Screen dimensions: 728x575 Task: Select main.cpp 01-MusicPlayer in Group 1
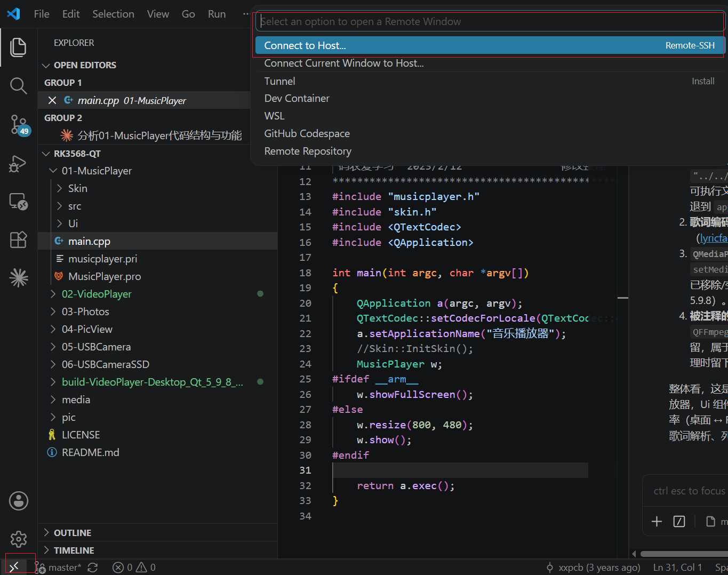(x=144, y=100)
